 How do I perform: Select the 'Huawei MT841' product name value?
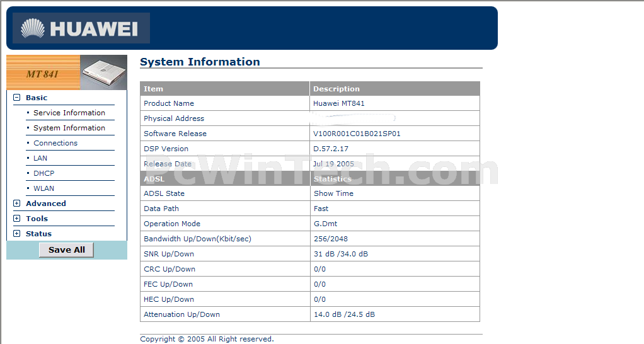[x=339, y=103]
